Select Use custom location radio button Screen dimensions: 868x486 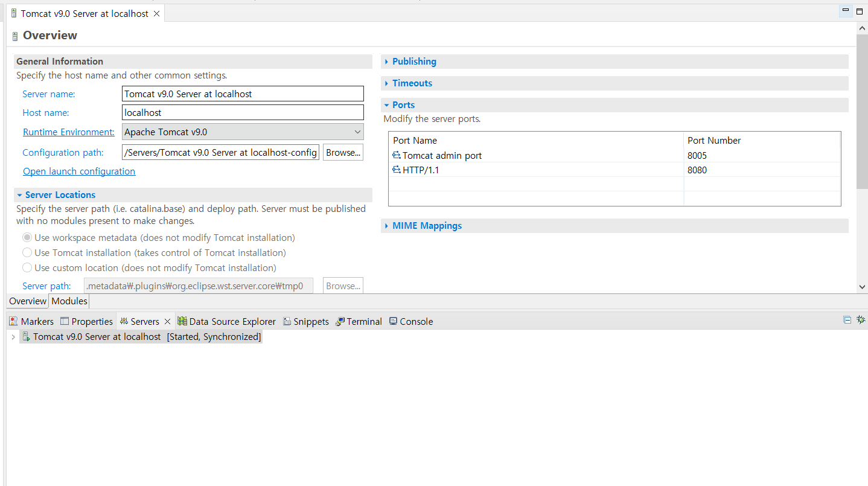[27, 267]
